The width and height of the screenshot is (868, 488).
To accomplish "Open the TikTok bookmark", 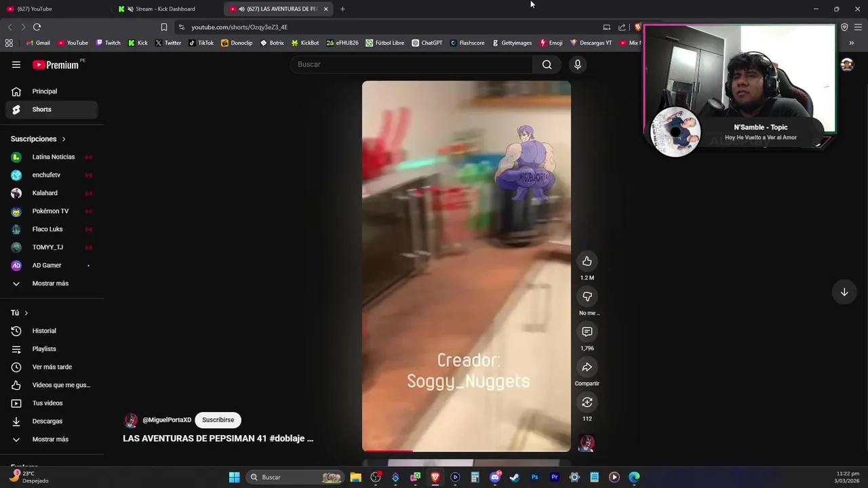I will 201,43.
